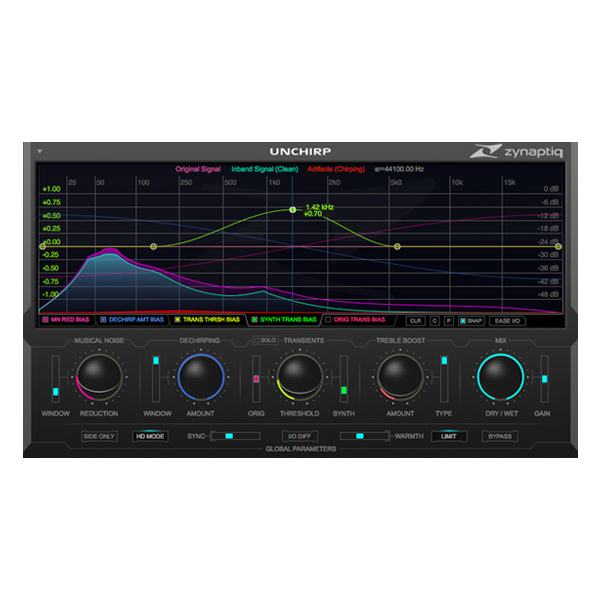Image resolution: width=600 pixels, height=600 pixels.
Task: Click the Transients ORIG slider
Action: pos(256,379)
